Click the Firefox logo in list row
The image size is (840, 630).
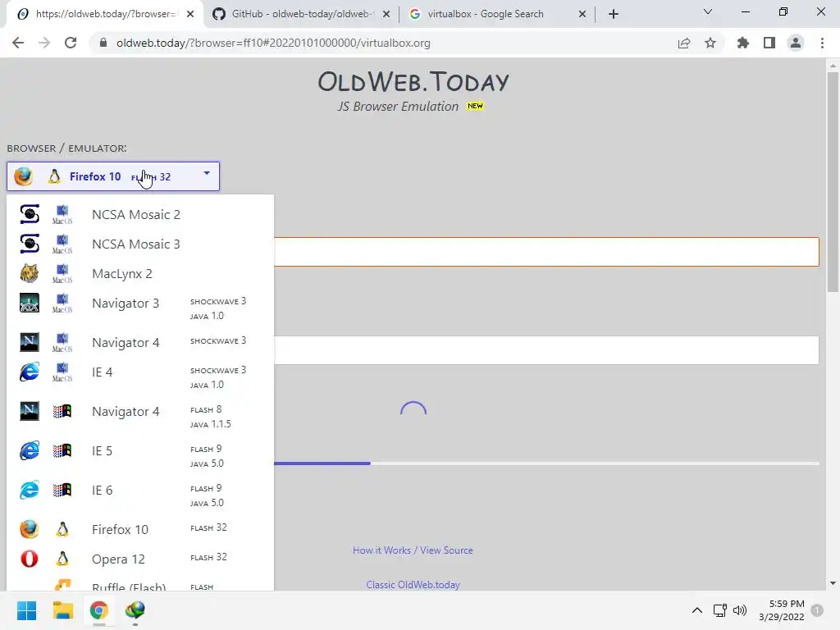[30, 529]
